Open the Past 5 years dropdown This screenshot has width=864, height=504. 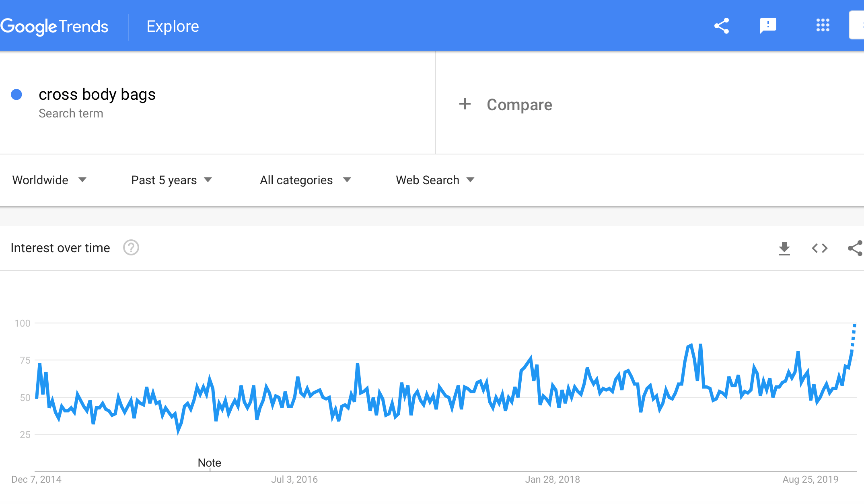[171, 180]
